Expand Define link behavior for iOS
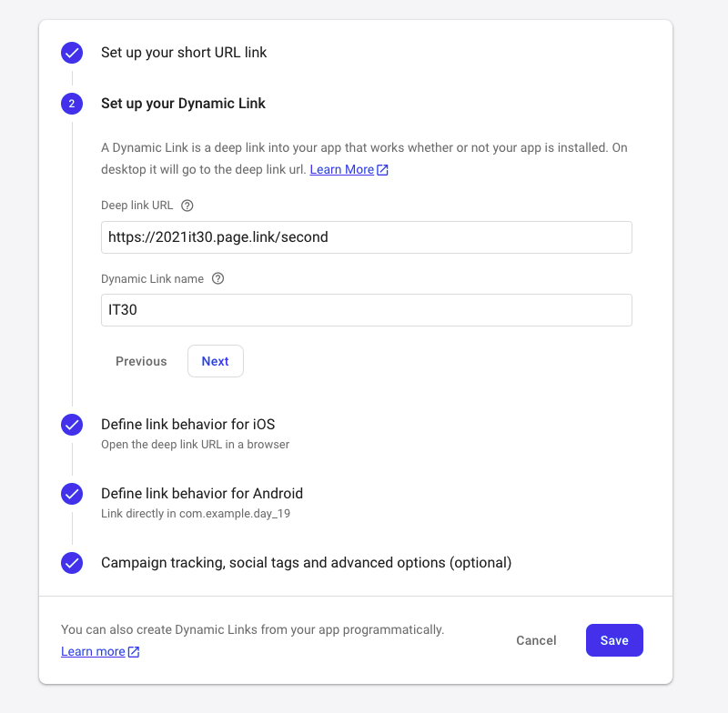This screenshot has width=728, height=713. tap(187, 425)
